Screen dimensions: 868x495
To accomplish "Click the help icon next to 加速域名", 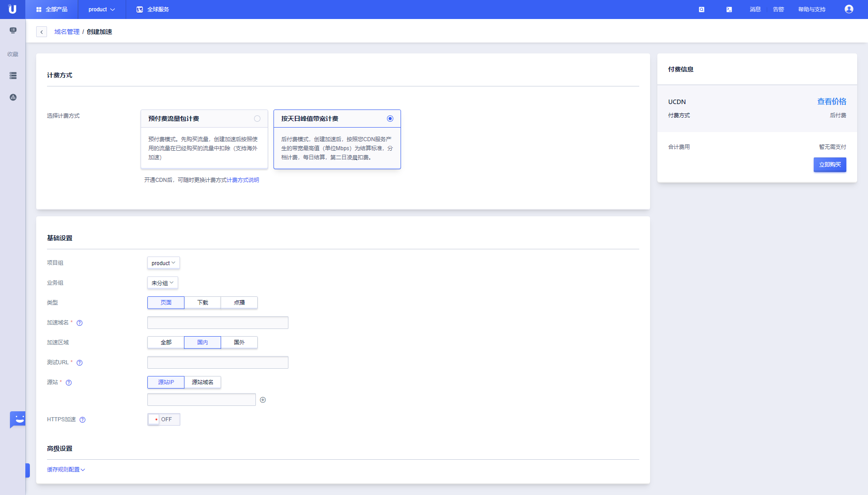I will click(x=80, y=323).
